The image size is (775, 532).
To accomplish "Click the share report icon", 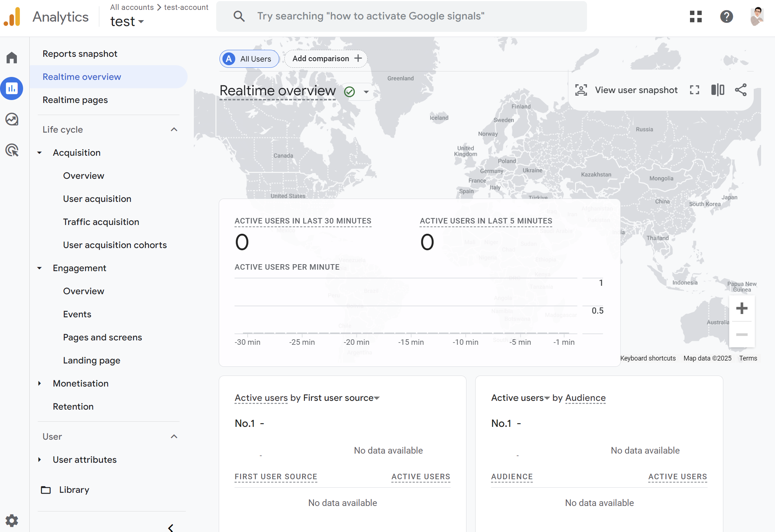I will (741, 90).
